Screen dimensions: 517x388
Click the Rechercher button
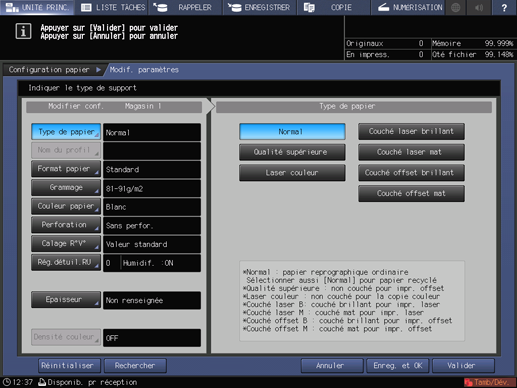point(135,366)
